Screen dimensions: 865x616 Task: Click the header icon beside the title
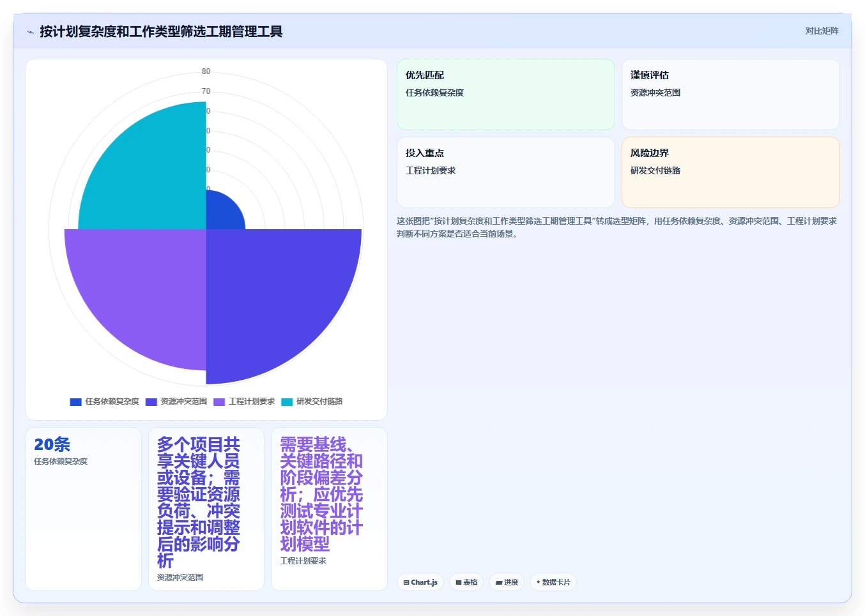[x=30, y=32]
